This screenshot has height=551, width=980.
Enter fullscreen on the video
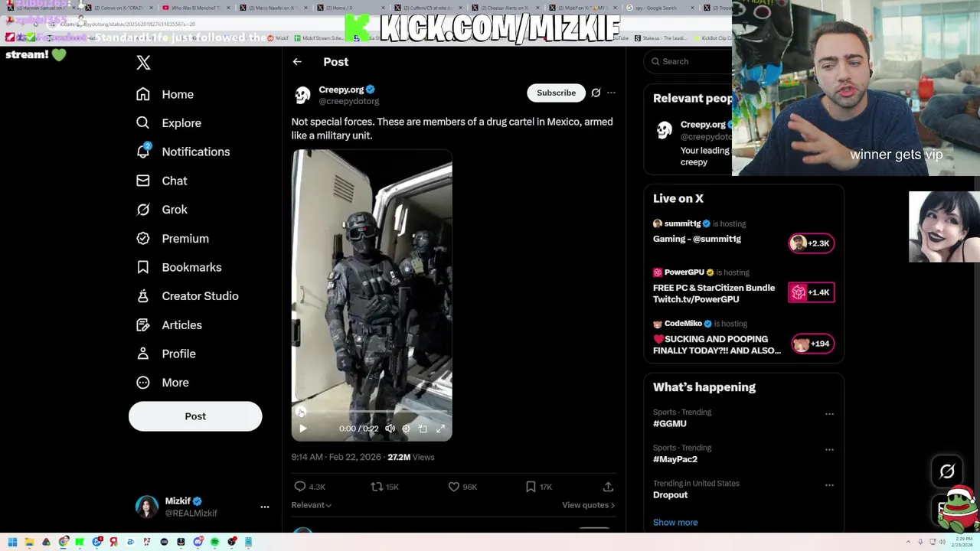(x=440, y=429)
